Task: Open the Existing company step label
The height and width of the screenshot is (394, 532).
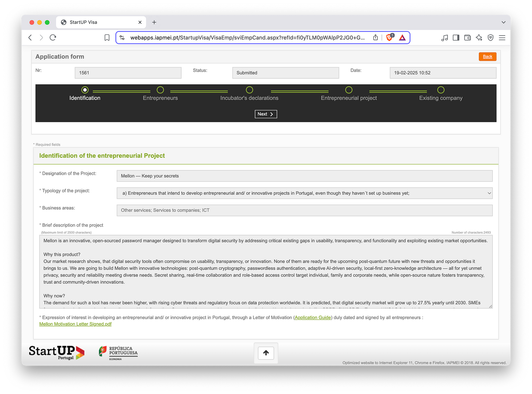Action: pyautogui.click(x=441, y=98)
